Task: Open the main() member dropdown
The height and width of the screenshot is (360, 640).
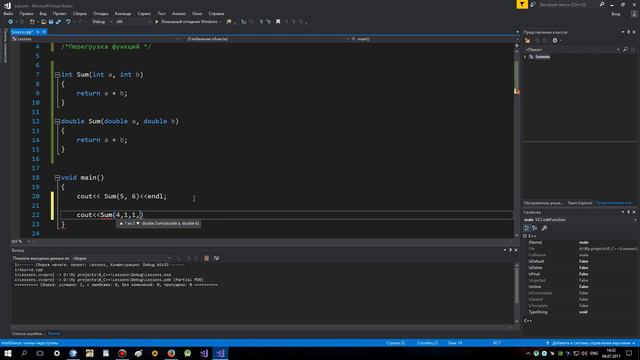Action: (434, 39)
